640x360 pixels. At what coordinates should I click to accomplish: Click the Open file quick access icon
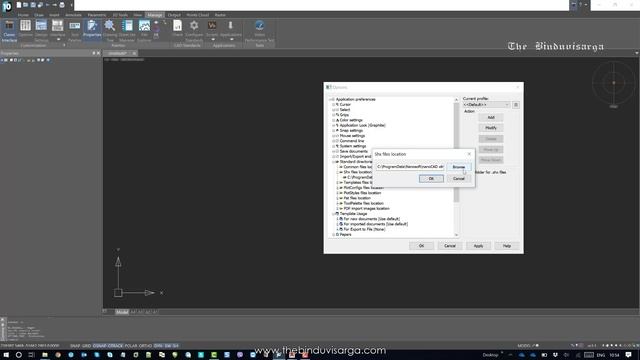(26, 5)
